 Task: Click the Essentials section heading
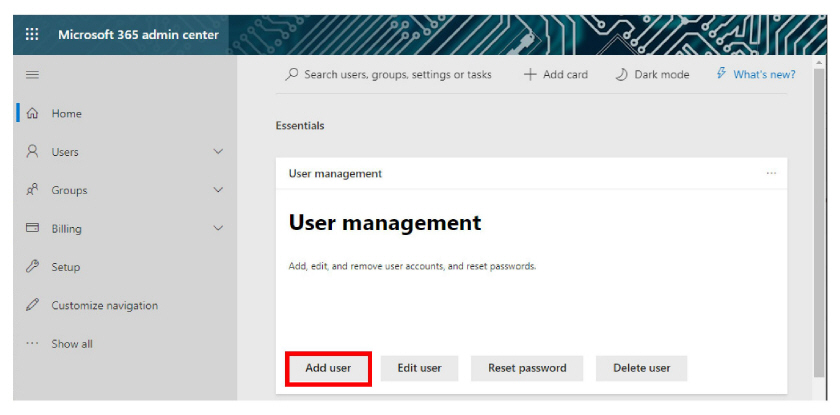(x=300, y=125)
